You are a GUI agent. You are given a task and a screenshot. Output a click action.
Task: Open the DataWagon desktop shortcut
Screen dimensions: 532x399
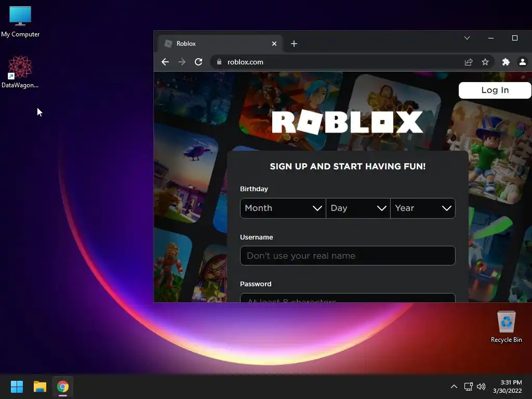20,72
